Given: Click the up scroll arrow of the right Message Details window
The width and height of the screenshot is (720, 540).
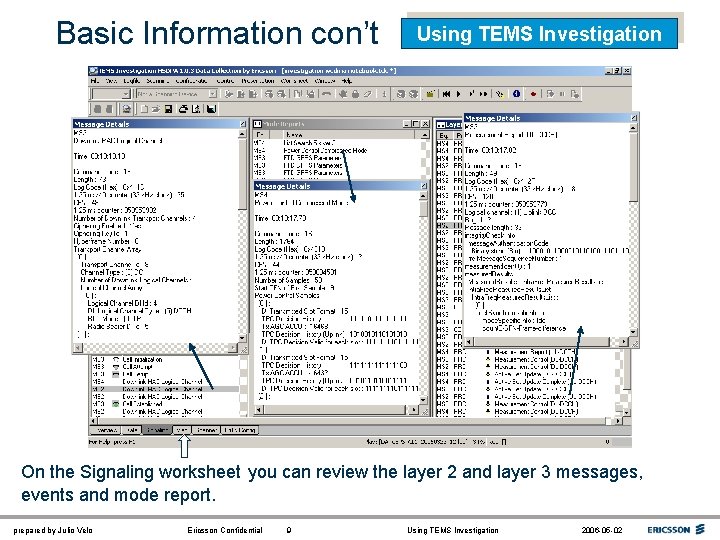Looking at the screenshot, I should (634, 128).
